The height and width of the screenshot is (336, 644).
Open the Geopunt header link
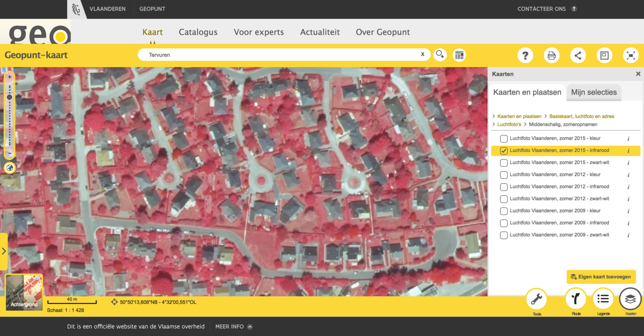coord(152,9)
